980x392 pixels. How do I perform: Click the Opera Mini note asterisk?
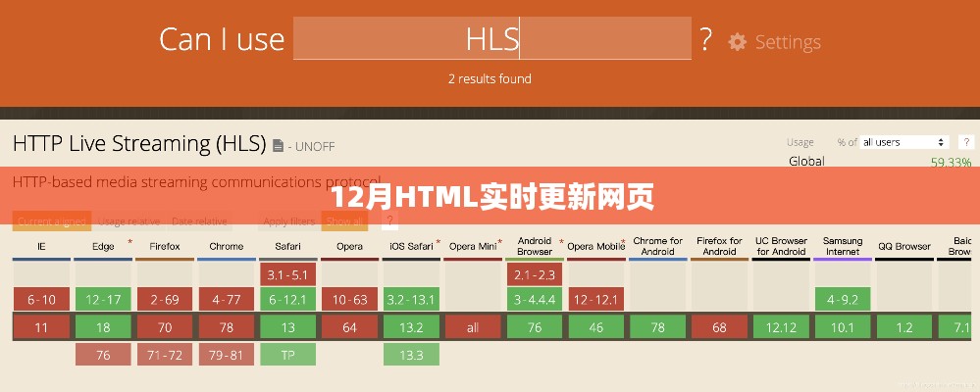click(x=500, y=241)
